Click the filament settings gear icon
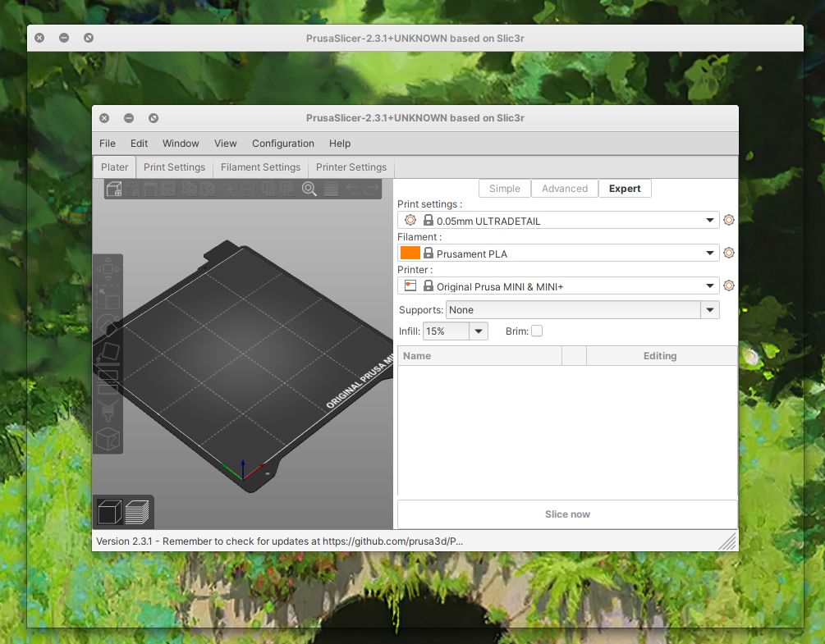 point(728,253)
